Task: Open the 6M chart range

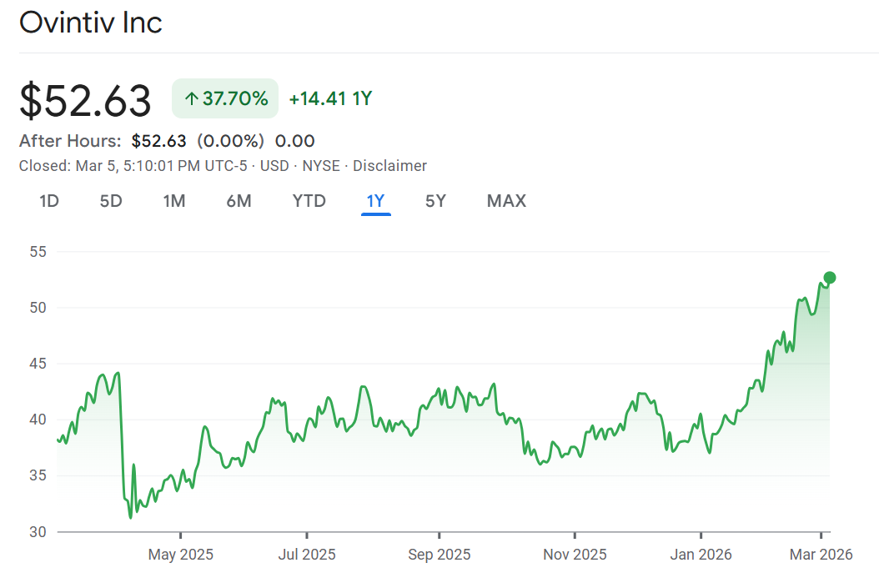Action: (x=239, y=201)
